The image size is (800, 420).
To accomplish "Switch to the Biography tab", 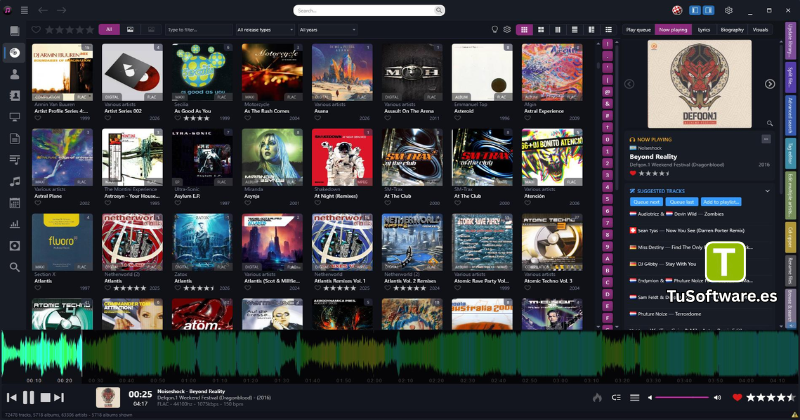I will pyautogui.click(x=732, y=30).
